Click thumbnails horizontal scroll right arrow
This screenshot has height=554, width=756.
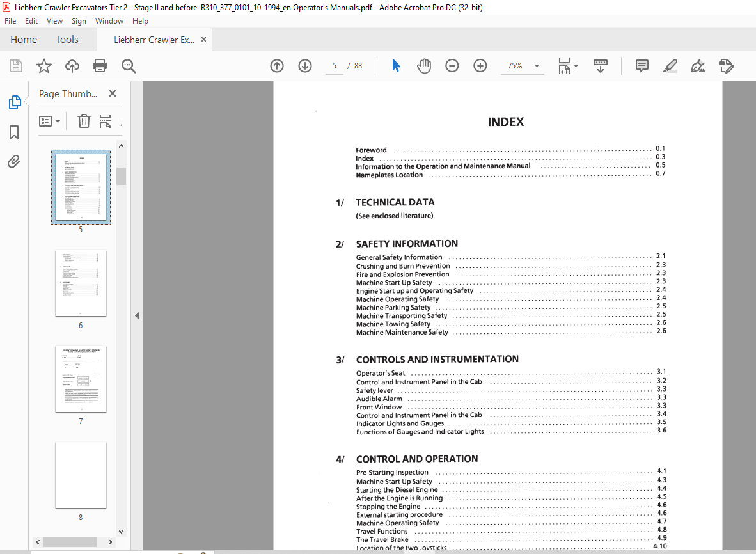click(111, 542)
